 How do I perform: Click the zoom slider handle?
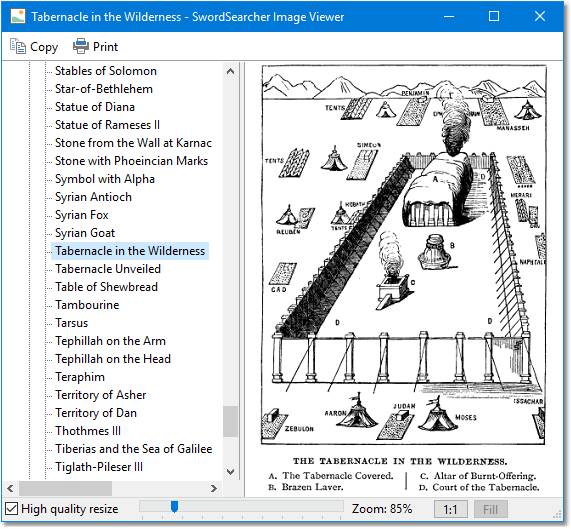[174, 507]
